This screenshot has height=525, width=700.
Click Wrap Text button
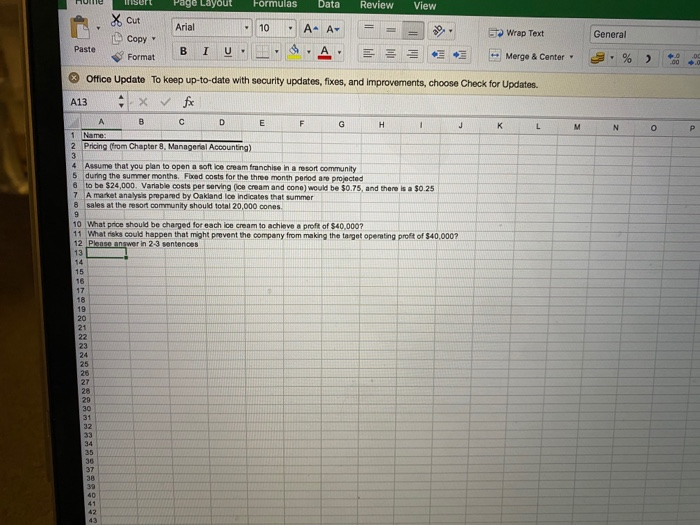(x=516, y=33)
